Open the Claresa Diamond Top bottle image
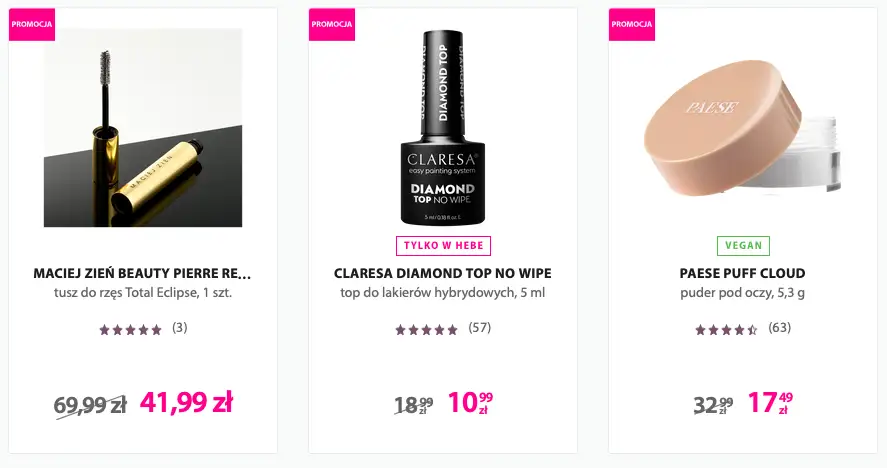Image resolution: width=887 pixels, height=468 pixels. pyautogui.click(x=442, y=128)
